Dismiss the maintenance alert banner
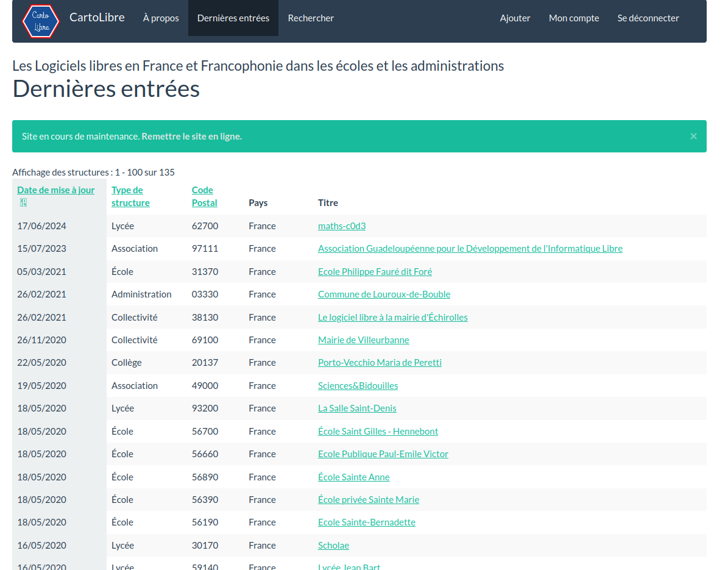This screenshot has height=570, width=728. point(693,136)
